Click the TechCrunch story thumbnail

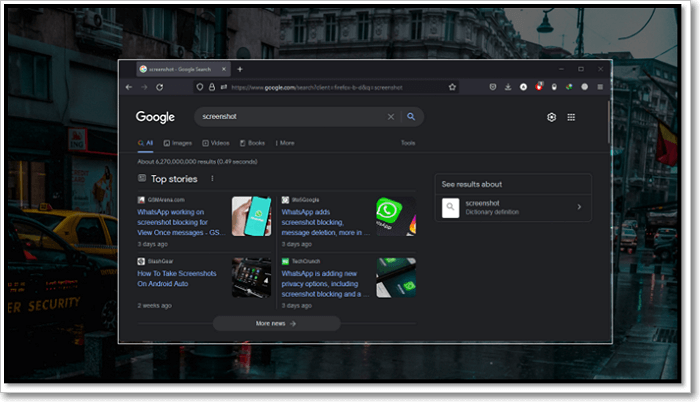[396, 278]
